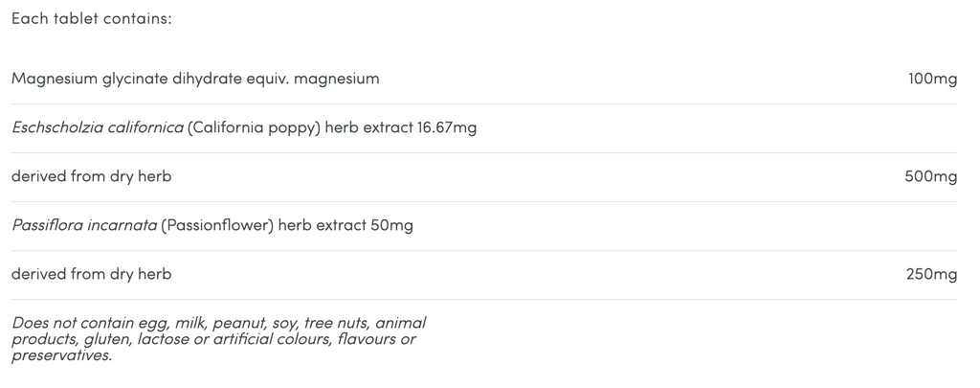The width and height of the screenshot is (980, 388).
Task: Click the "(Passionflower)" common name
Action: tap(217, 225)
